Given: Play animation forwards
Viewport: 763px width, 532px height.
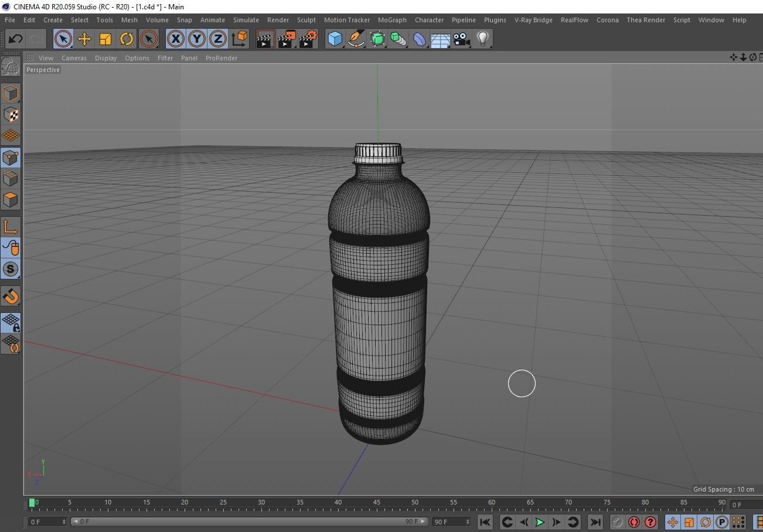Looking at the screenshot, I should click(x=540, y=521).
